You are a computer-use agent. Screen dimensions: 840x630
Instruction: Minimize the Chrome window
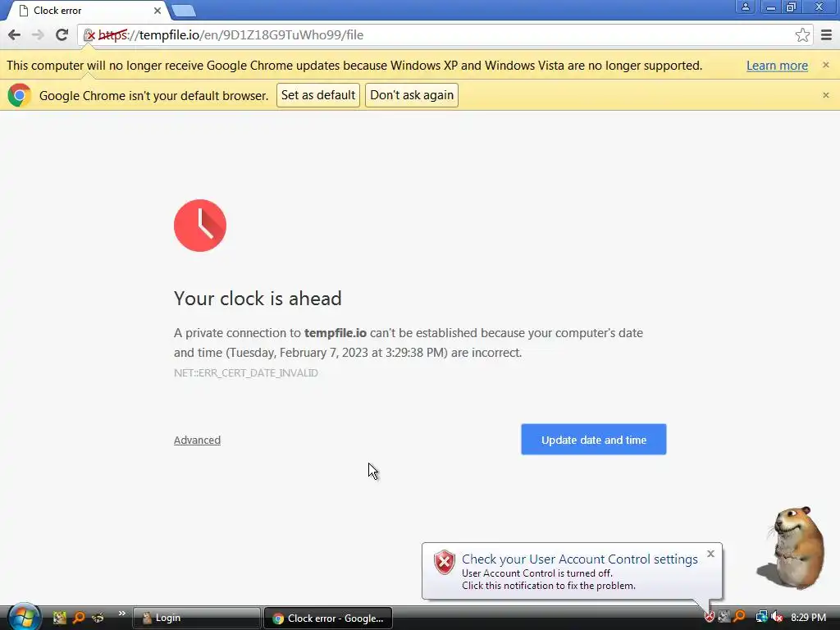click(770, 7)
